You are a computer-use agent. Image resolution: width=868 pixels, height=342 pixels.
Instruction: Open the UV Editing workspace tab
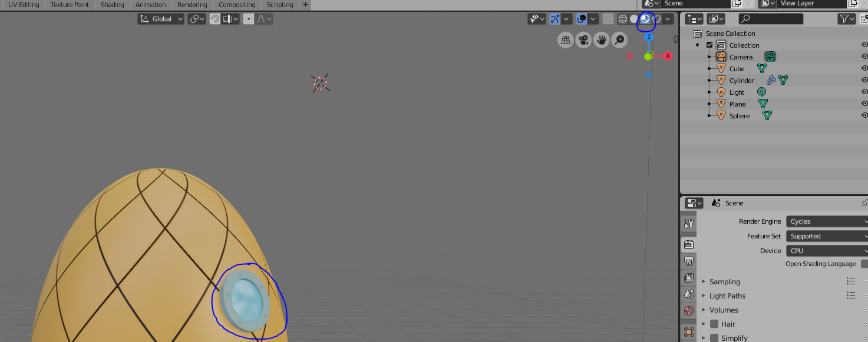pyautogui.click(x=24, y=5)
